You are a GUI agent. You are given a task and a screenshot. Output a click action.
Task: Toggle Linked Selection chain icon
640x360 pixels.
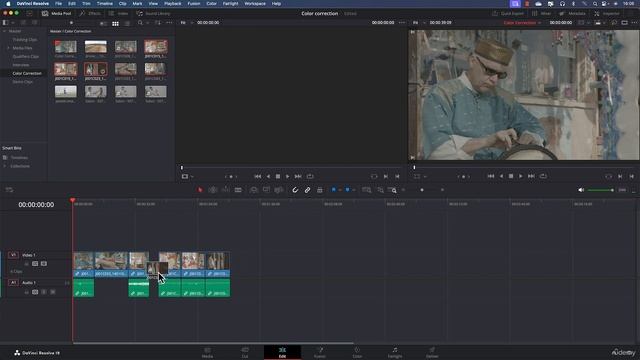pos(307,190)
